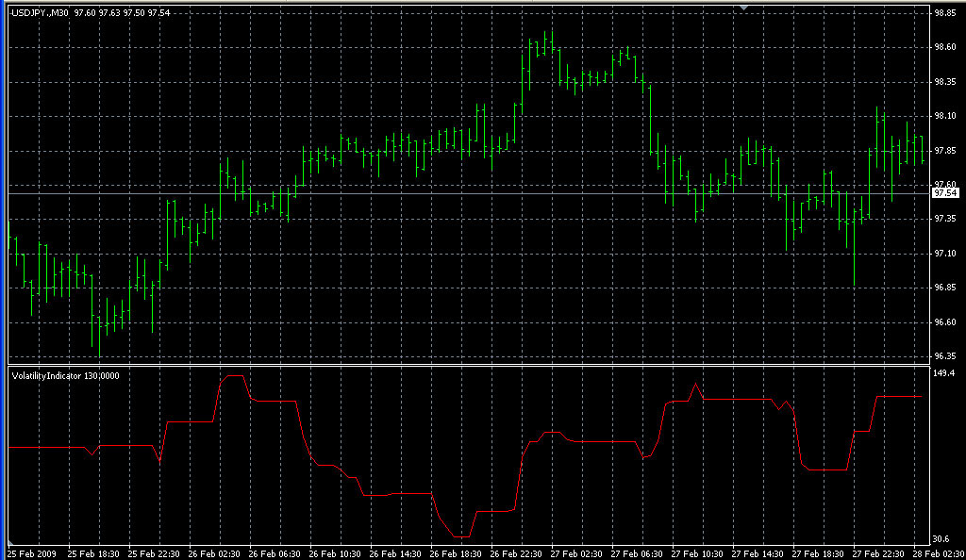
Task: Click the 97.35 price scale label
Action: pyautogui.click(x=944, y=219)
